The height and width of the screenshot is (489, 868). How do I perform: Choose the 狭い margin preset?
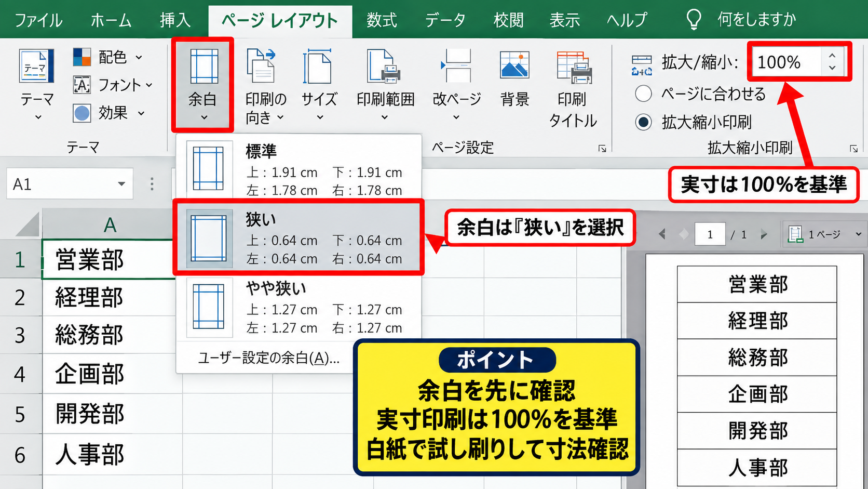299,237
